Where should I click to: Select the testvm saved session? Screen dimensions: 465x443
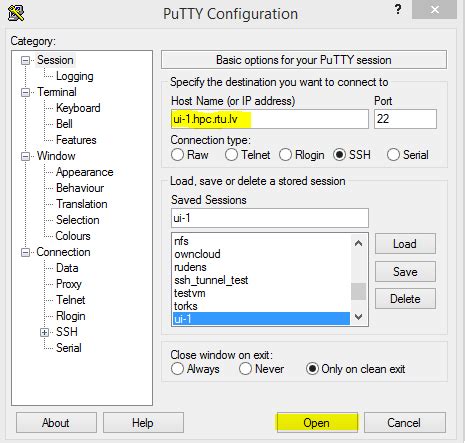(262, 293)
